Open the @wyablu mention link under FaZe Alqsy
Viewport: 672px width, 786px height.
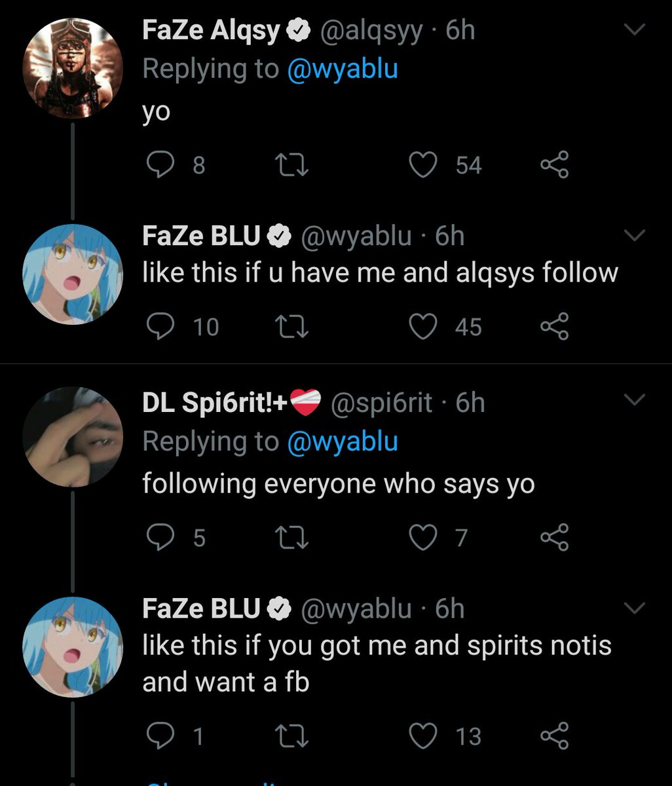click(x=342, y=69)
